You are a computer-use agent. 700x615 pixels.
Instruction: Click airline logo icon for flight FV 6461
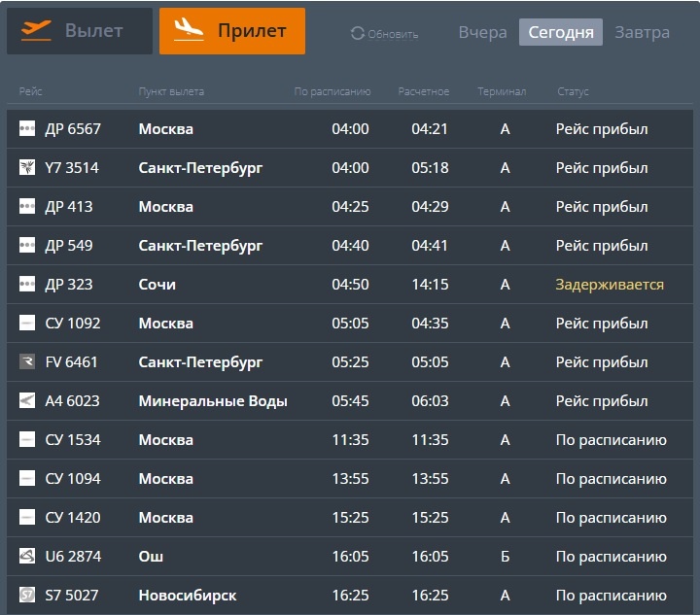tap(27, 361)
